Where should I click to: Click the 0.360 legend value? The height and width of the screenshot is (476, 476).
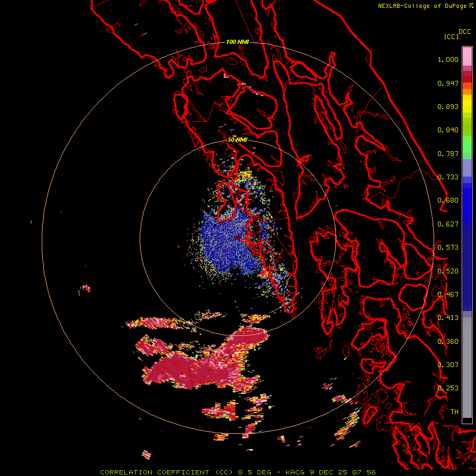click(448, 342)
